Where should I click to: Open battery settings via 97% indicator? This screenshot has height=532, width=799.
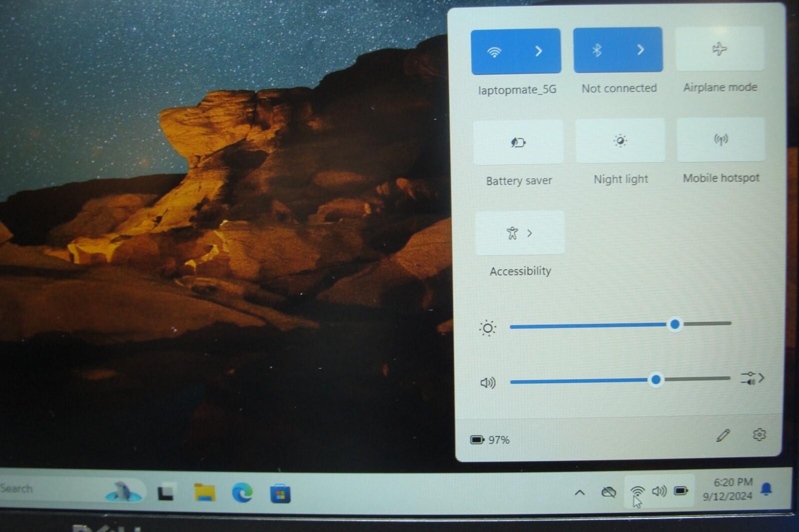[x=490, y=440]
